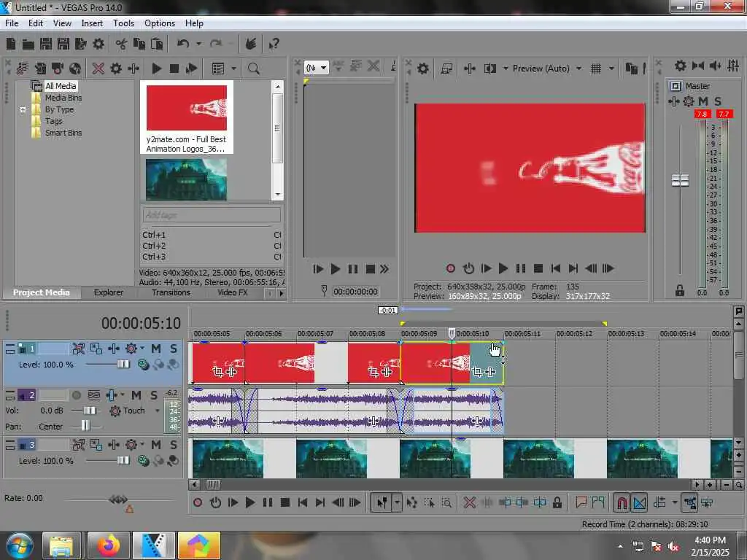747x560 pixels.
Task: Lock event with padlock icon
Action: 557,502
